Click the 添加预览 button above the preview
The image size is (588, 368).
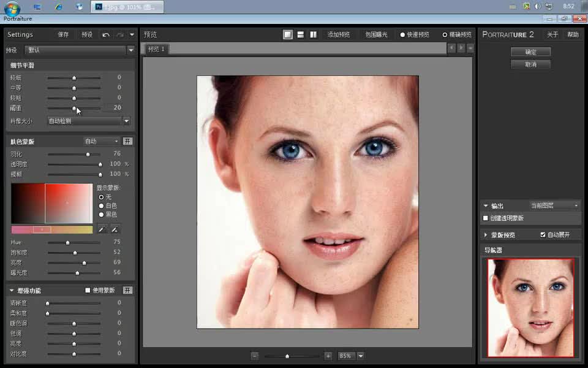340,34
